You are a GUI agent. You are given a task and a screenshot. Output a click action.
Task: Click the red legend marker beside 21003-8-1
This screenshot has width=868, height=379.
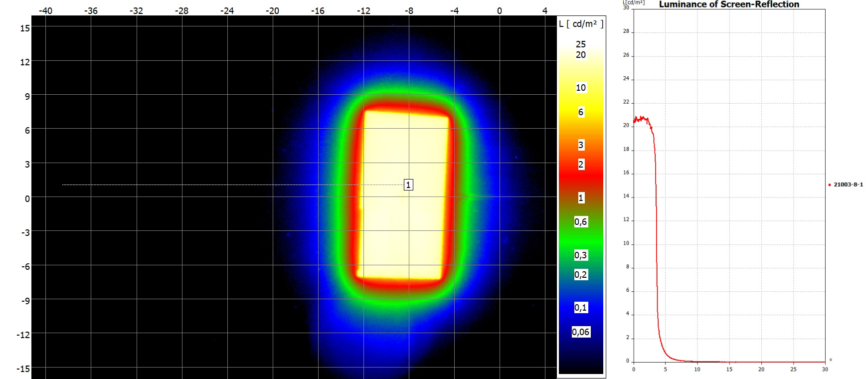coord(830,185)
